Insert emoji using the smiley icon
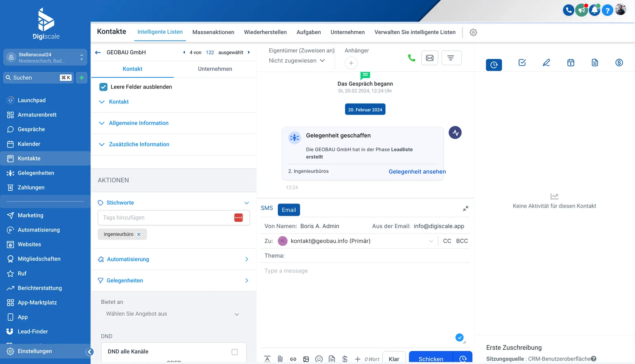635x364 pixels. pyautogui.click(x=319, y=359)
